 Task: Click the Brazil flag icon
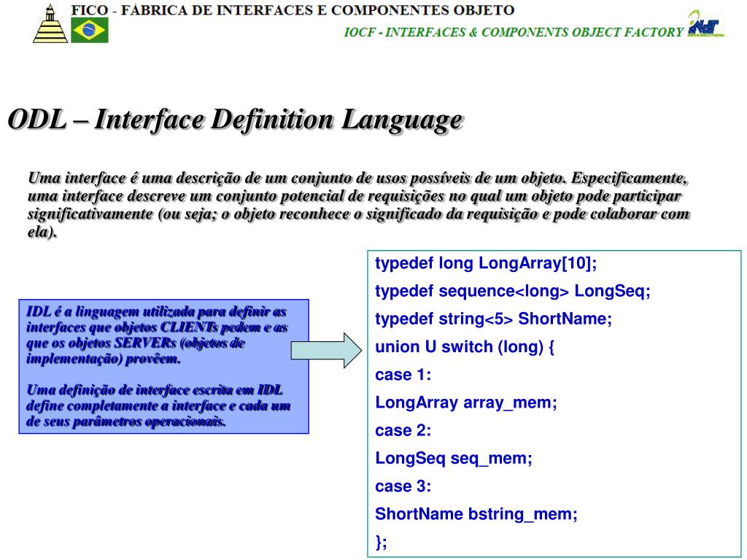(90, 31)
